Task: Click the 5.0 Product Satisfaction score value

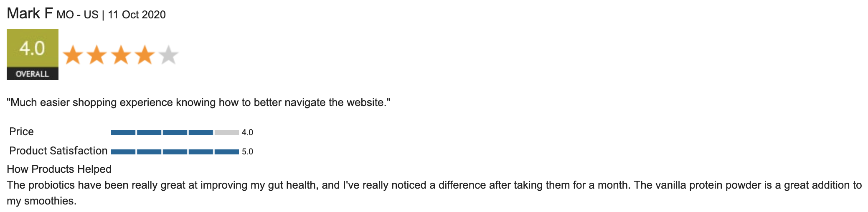Action: pyautogui.click(x=247, y=151)
